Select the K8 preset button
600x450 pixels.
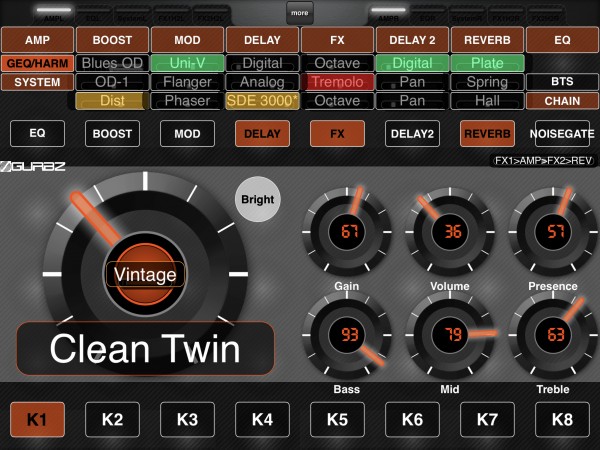[x=562, y=419]
